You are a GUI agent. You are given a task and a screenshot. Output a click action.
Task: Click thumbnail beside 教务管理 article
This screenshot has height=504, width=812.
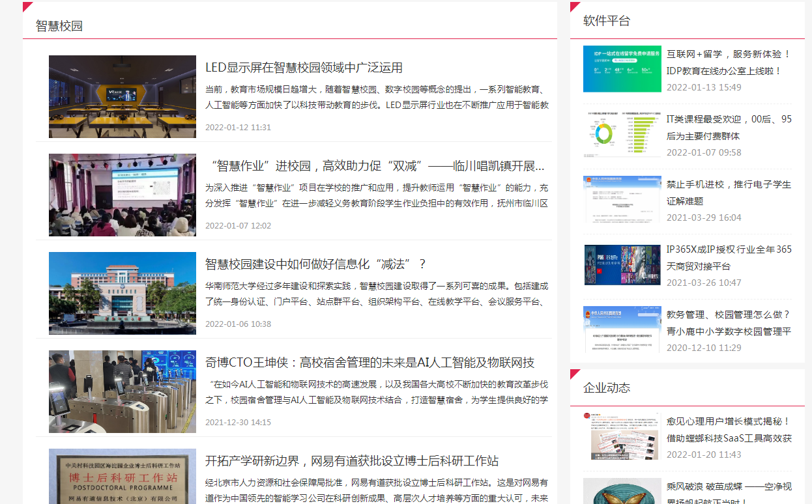click(622, 329)
